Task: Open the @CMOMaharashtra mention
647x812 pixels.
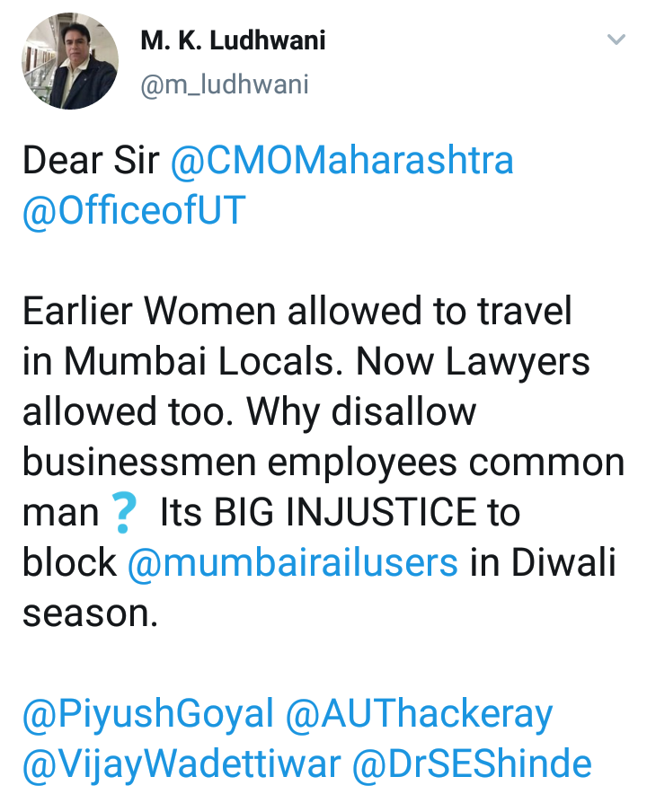Action: point(342,161)
